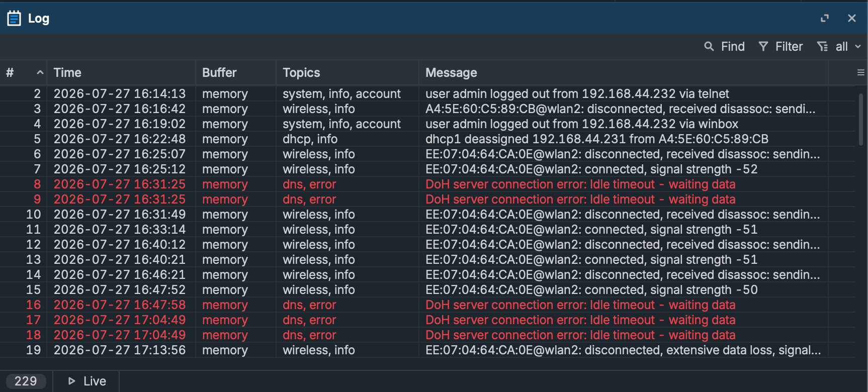
Task: Select row 2 telnet logout entry
Action: [x=427, y=94]
